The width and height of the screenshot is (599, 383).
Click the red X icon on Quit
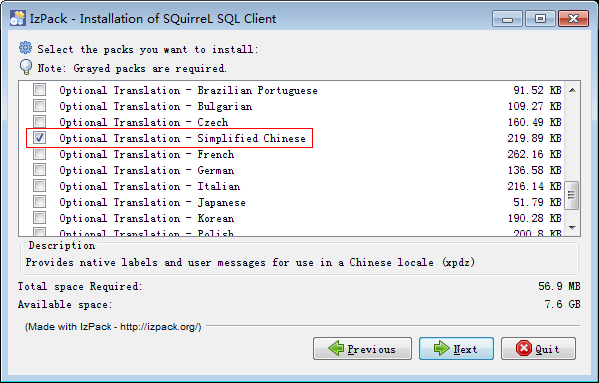523,348
